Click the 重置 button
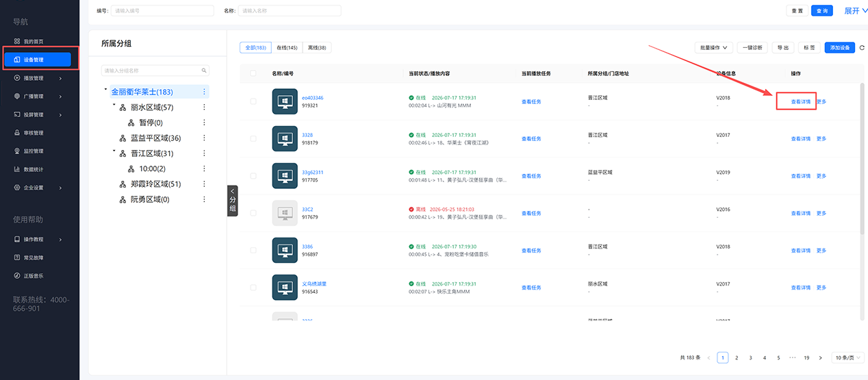The width and height of the screenshot is (868, 380). (797, 11)
